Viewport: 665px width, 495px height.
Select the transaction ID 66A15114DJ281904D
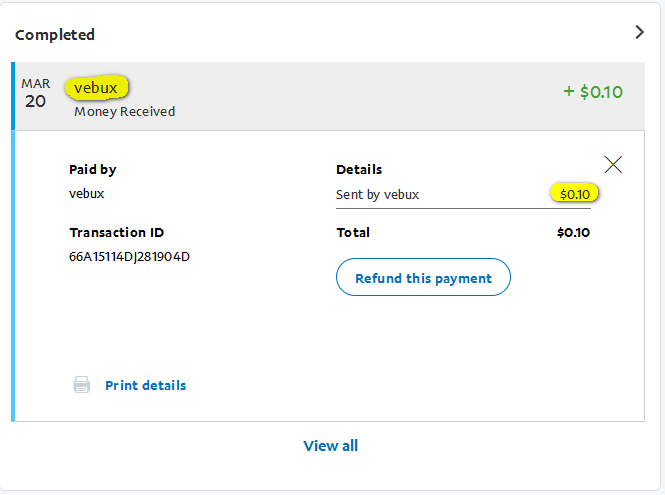coord(129,256)
